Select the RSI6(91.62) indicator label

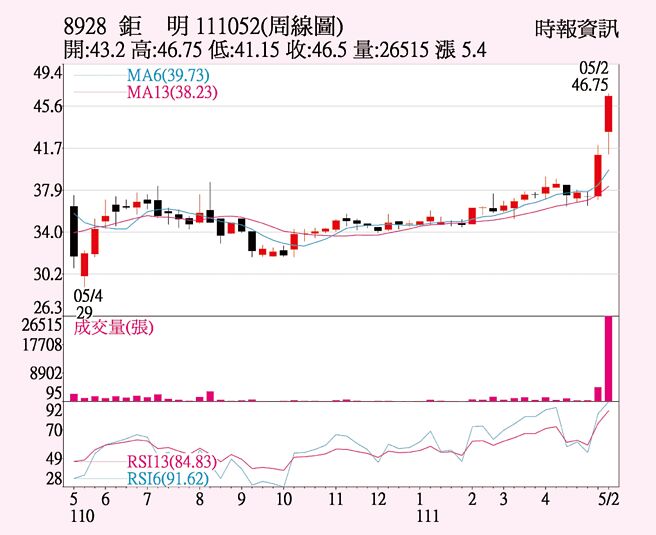point(168,478)
